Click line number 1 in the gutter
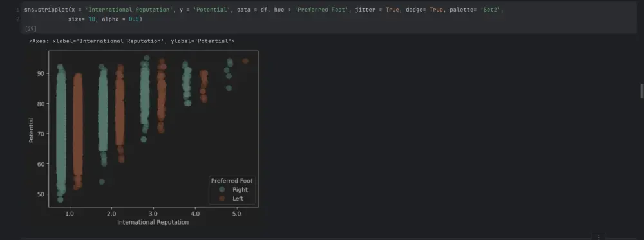Image resolution: width=644 pixels, height=240 pixels. coord(18,9)
